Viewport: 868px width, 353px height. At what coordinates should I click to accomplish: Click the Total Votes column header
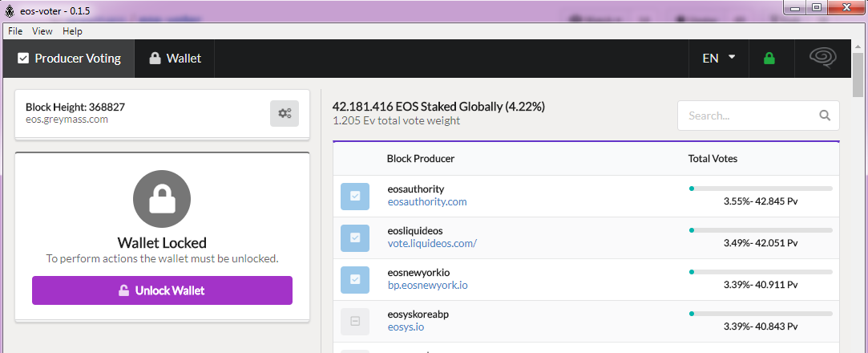click(x=713, y=159)
